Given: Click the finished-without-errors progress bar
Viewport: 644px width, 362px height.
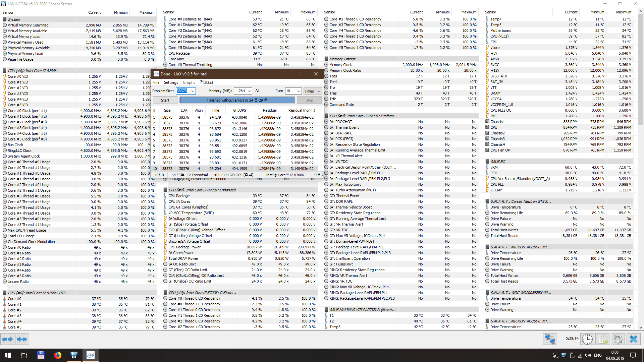Looking at the screenshot, I should (x=237, y=100).
